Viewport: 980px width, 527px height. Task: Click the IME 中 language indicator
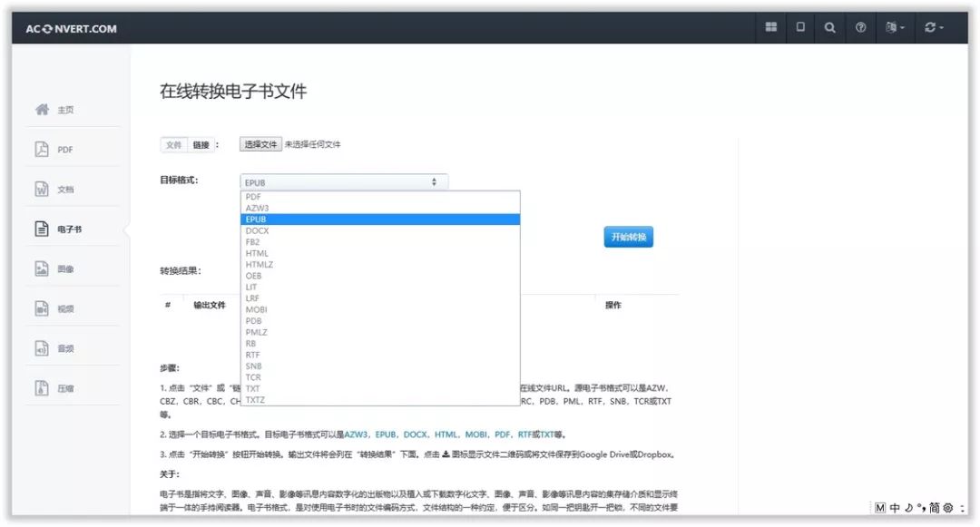coord(895,508)
